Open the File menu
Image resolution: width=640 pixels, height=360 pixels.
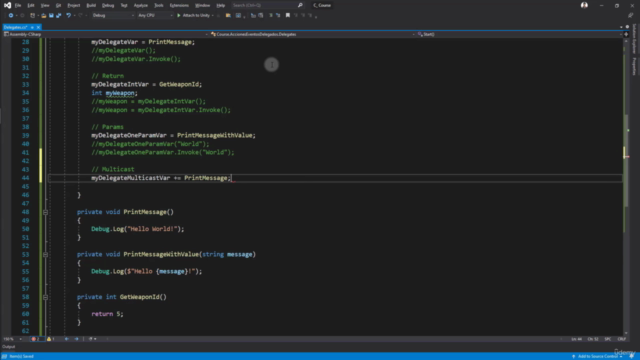(x=18, y=5)
